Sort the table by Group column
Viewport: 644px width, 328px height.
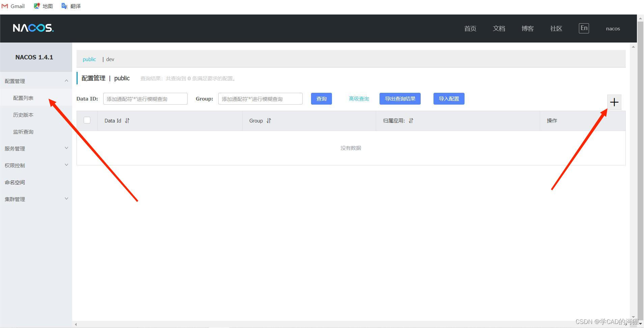pyautogui.click(x=269, y=120)
